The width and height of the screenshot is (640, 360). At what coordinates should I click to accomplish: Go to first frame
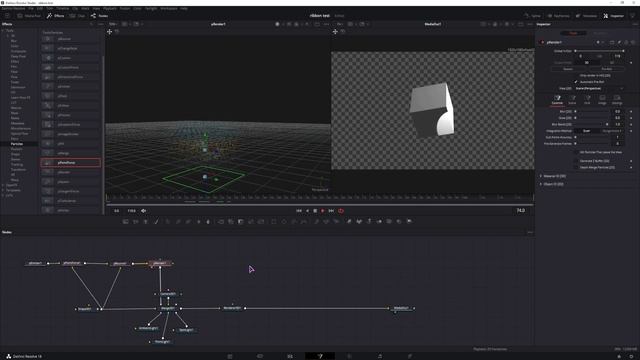pyautogui.click(x=299, y=211)
